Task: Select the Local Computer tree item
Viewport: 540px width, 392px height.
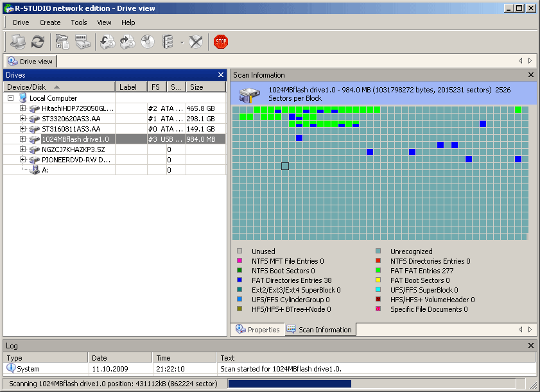Action: (53, 98)
